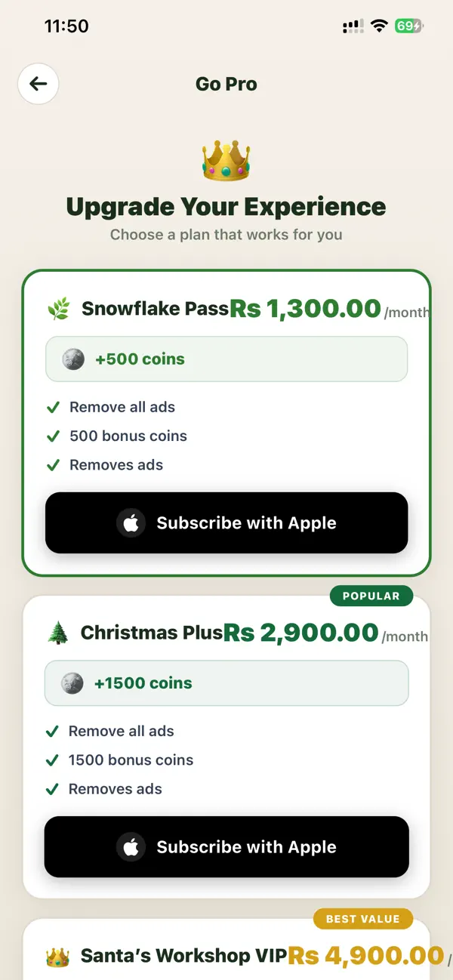This screenshot has width=453, height=980.
Task: Tap the Santa's Workshop VIP crown icon
Action: [57, 957]
